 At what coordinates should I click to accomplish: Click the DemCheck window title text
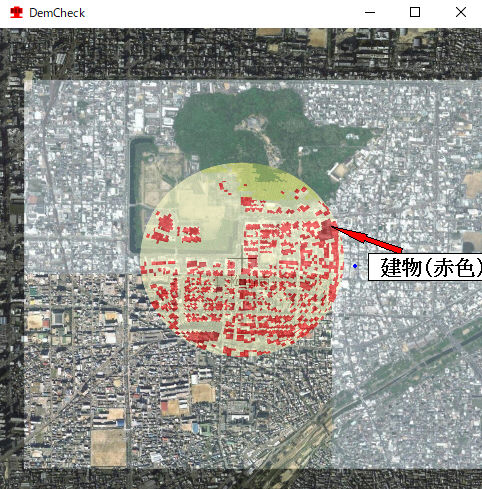pyautogui.click(x=57, y=13)
